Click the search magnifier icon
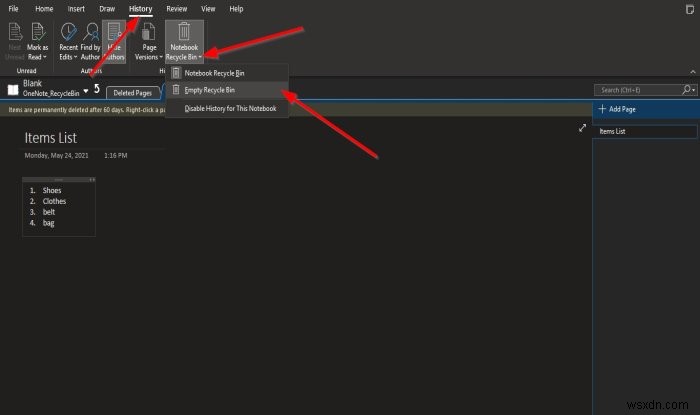 point(686,90)
